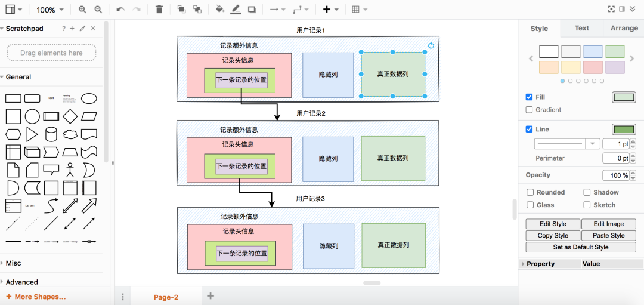Redo the last undone action

pos(137,10)
